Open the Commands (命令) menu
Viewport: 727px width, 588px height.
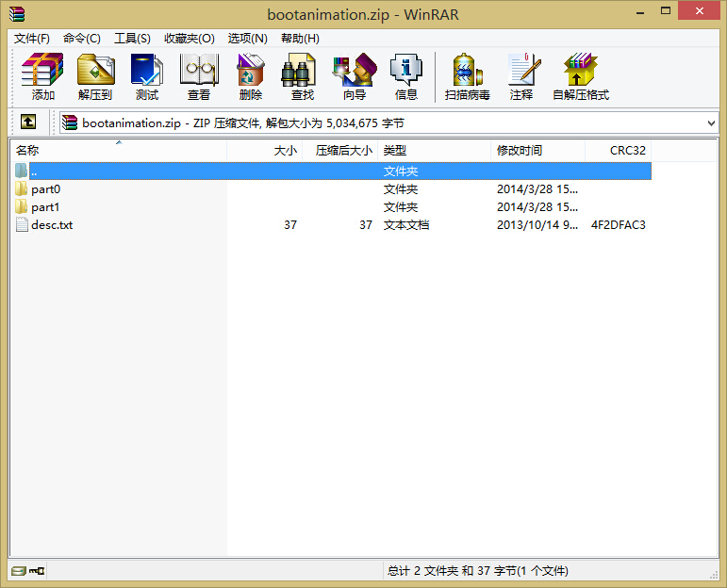tap(82, 38)
